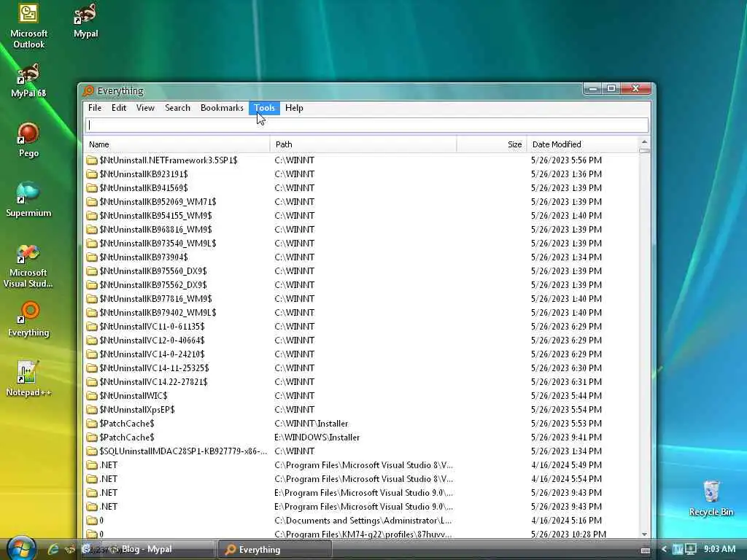The width and height of the screenshot is (747, 560).
Task: Click folder icon of $NtUninstallKB975560_DX9$
Action: 91,271
